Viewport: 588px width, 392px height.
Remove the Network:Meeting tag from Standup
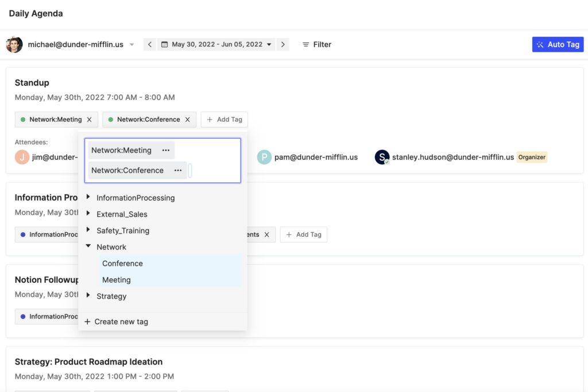coord(89,120)
